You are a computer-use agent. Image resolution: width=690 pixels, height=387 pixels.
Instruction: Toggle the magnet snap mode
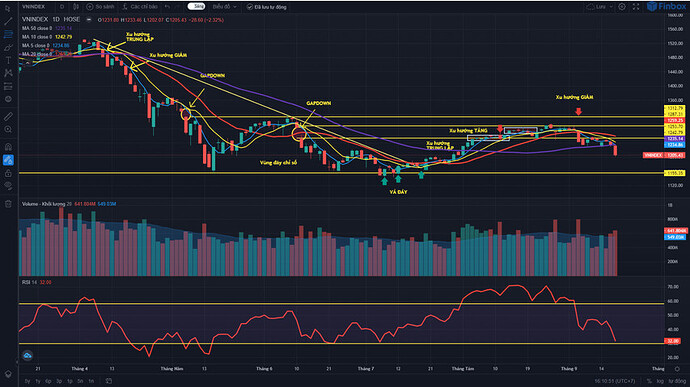tap(8, 147)
